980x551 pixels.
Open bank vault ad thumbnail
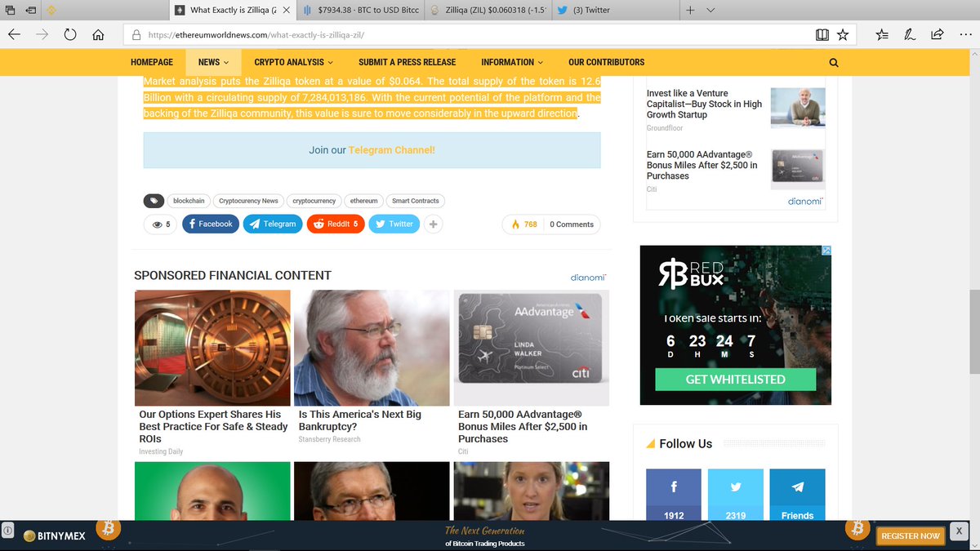(212, 348)
